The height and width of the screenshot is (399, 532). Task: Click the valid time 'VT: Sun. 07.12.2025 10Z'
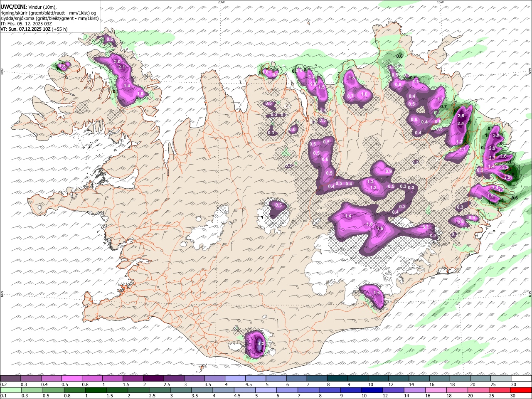[26, 29]
